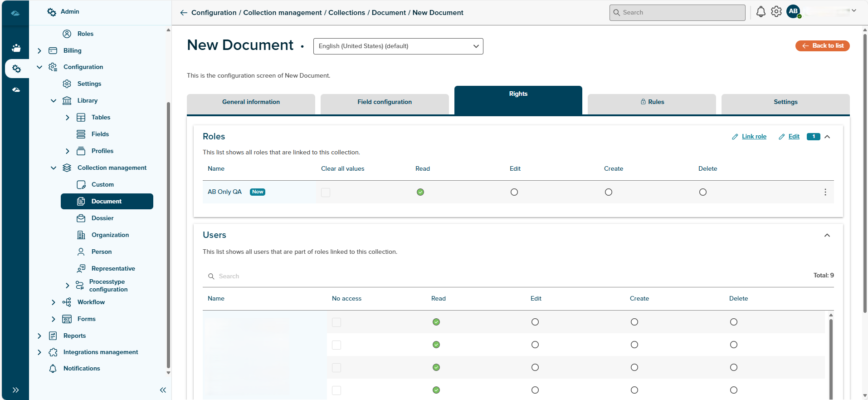Expand the left rail with double-chevron right icon
The image size is (868, 400).
(15, 390)
